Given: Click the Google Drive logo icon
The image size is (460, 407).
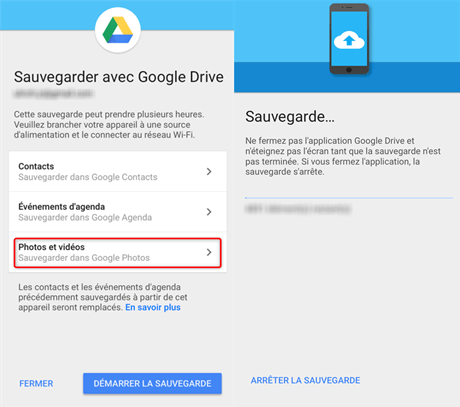Looking at the screenshot, I should tap(118, 30).
